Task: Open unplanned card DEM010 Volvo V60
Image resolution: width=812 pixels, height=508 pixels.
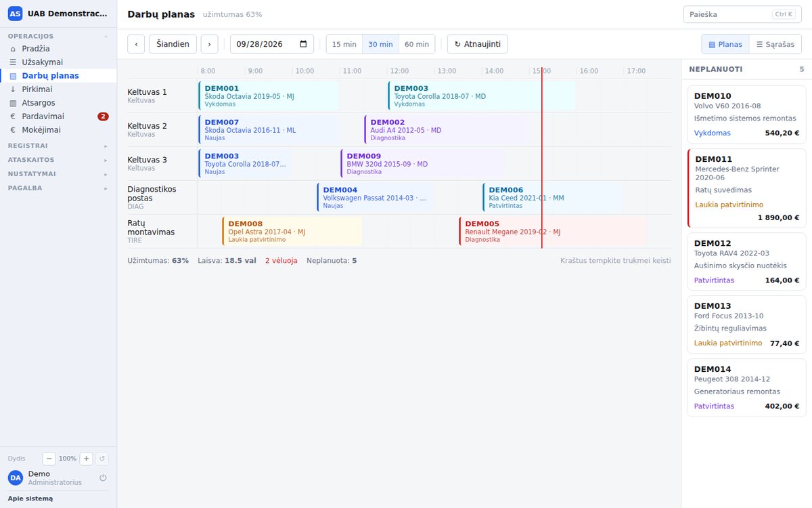Action: [747, 114]
